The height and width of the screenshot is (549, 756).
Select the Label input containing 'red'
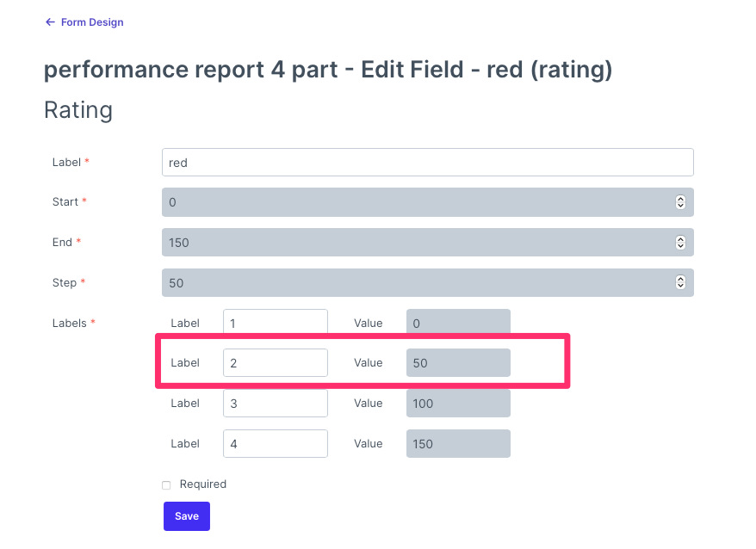(x=427, y=162)
